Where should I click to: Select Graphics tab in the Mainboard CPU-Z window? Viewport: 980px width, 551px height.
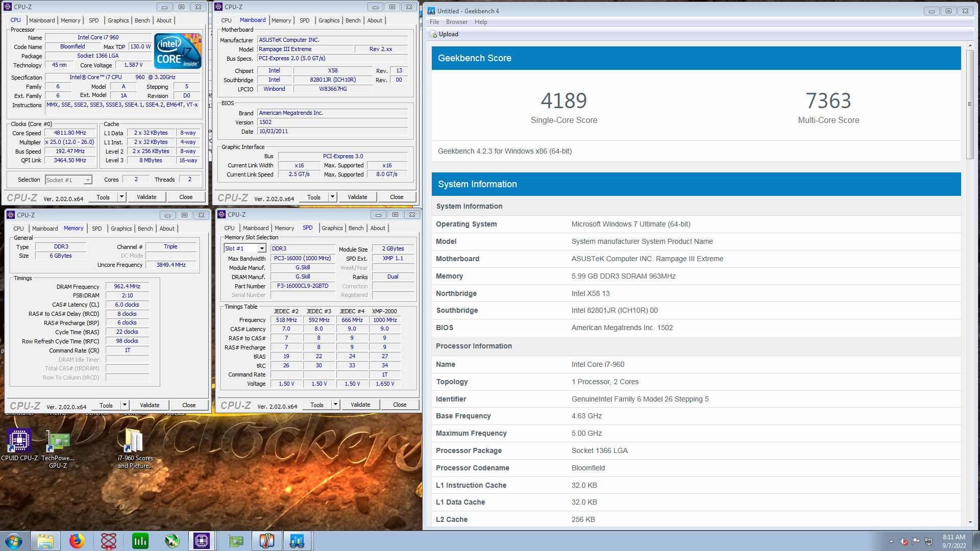329,20
